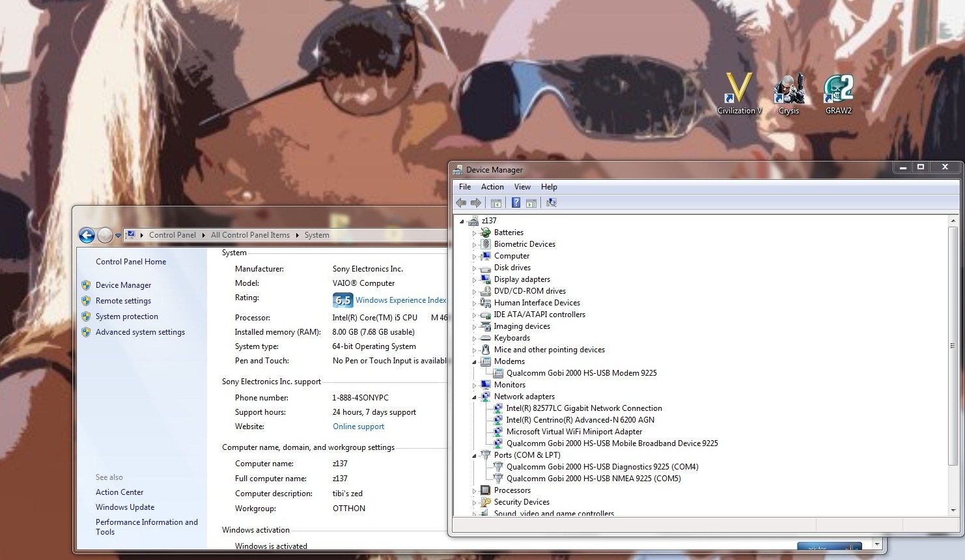This screenshot has width=965, height=560.
Task: Click the Disk drives category icon
Action: pyautogui.click(x=485, y=268)
